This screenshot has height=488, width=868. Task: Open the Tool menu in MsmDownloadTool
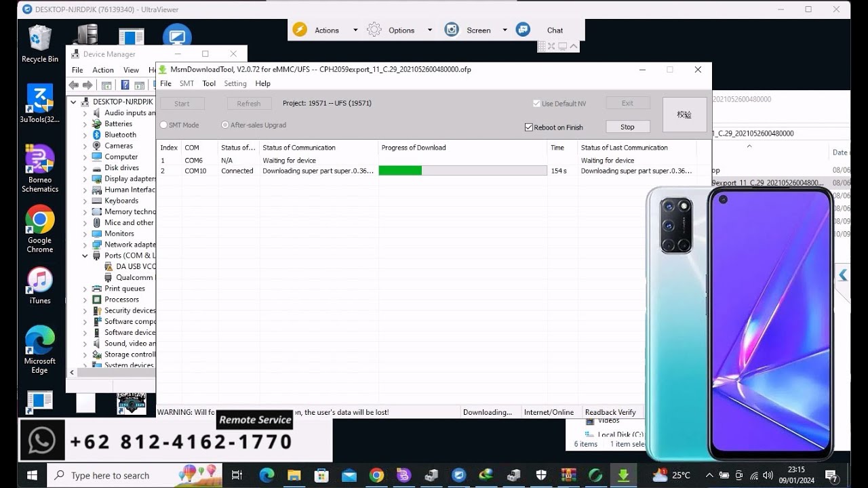tap(208, 83)
